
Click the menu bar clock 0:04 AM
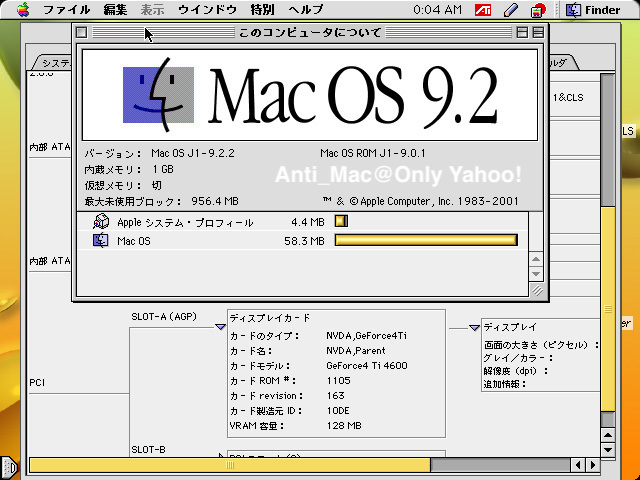click(437, 10)
